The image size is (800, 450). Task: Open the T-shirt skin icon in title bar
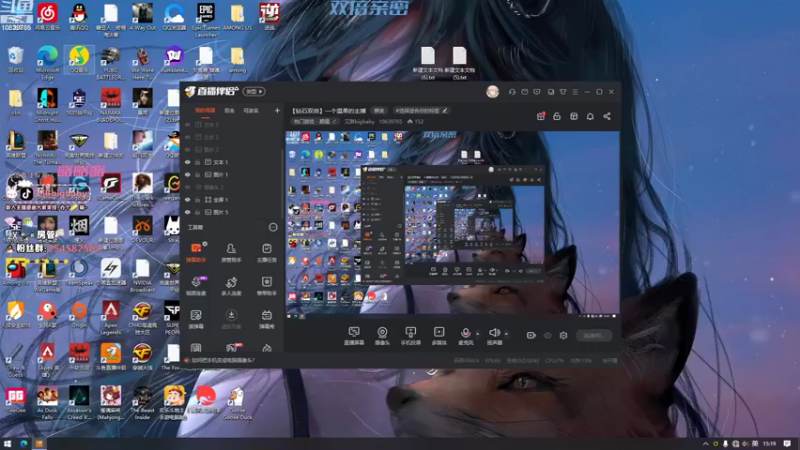[x=563, y=92]
